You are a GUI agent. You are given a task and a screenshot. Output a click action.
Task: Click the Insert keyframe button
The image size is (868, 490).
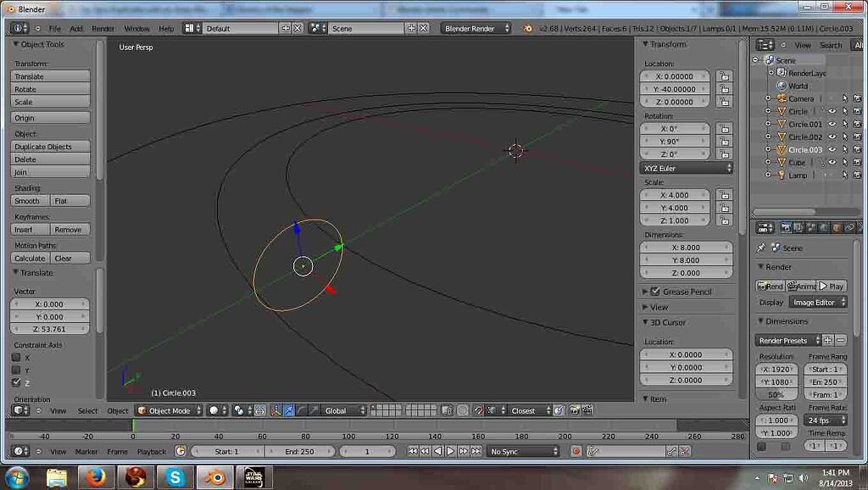[30, 230]
